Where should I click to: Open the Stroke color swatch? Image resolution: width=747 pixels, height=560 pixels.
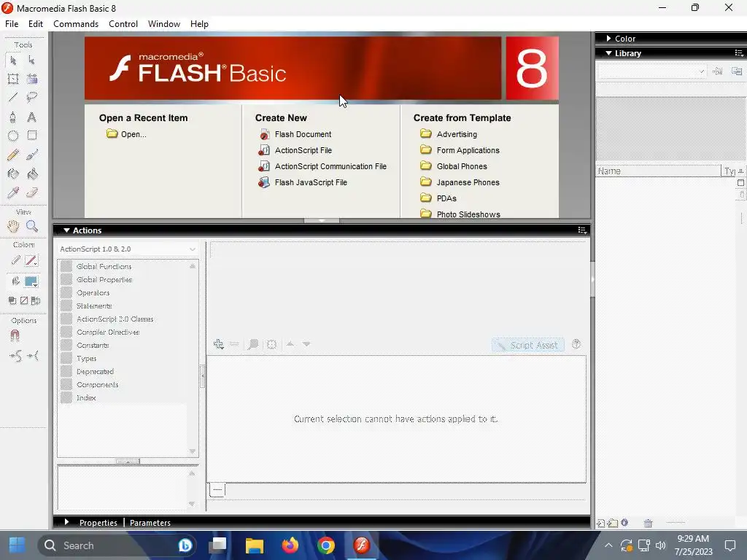coord(31,260)
